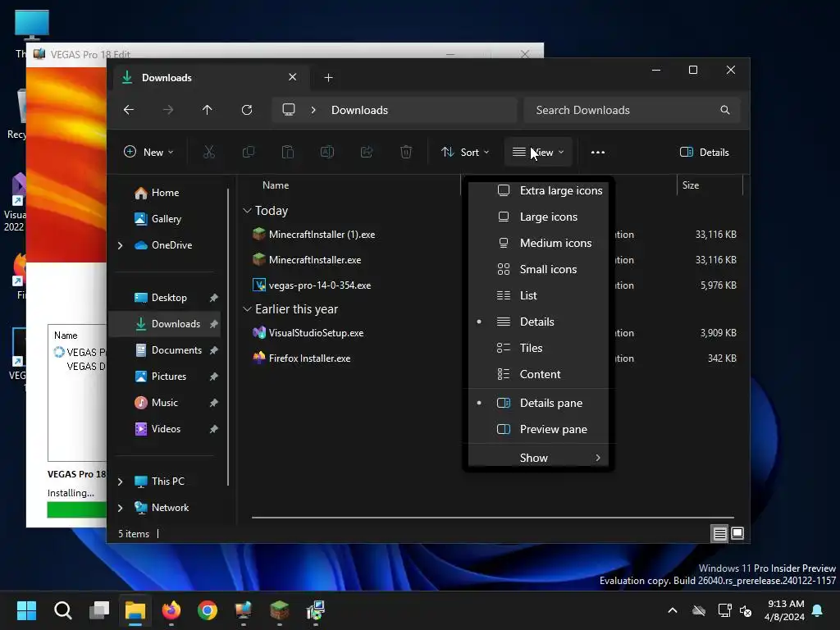Collapse the Earlier this year group
This screenshot has width=840, height=630.
point(247,309)
